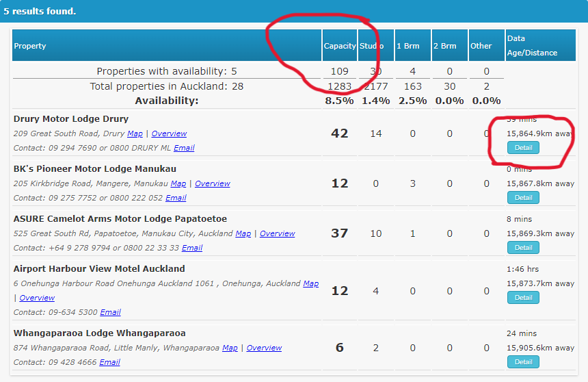Open Map link for Whangaparaoa Lodge
The height and width of the screenshot is (382, 588).
pos(230,348)
